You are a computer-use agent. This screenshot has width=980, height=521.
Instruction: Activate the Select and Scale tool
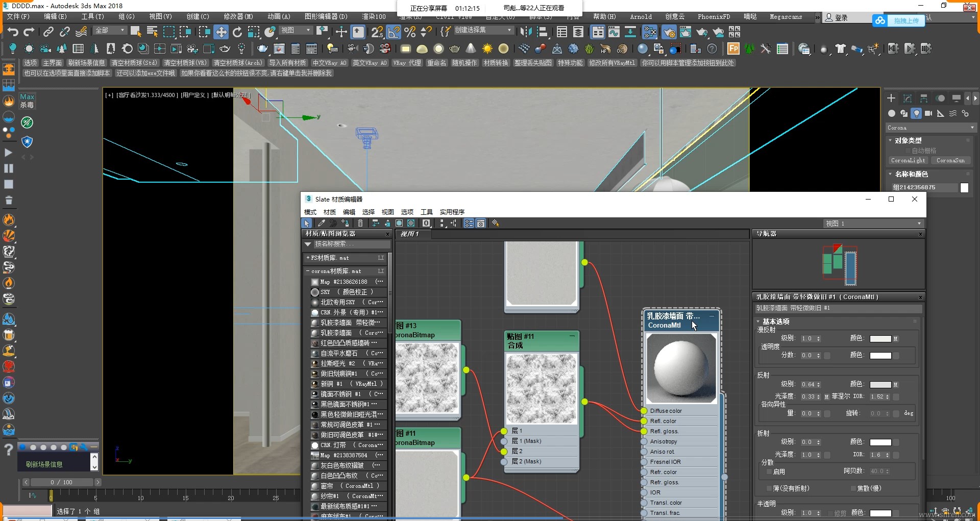pyautogui.click(x=254, y=32)
